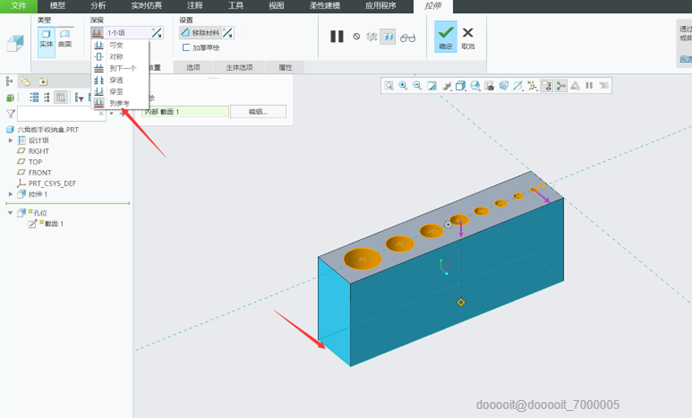Switch to the 模型 ribbon tab
This screenshot has width=692, height=418.
(59, 6)
